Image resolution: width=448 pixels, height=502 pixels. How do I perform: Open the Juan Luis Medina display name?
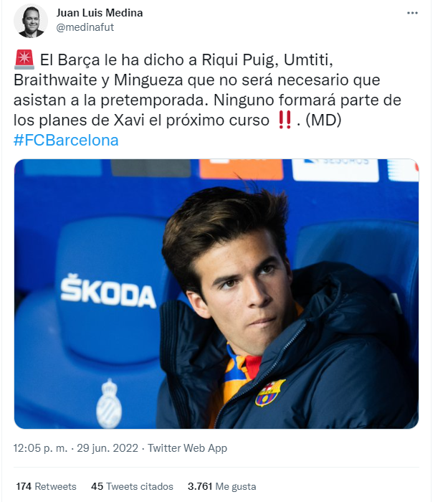point(100,13)
